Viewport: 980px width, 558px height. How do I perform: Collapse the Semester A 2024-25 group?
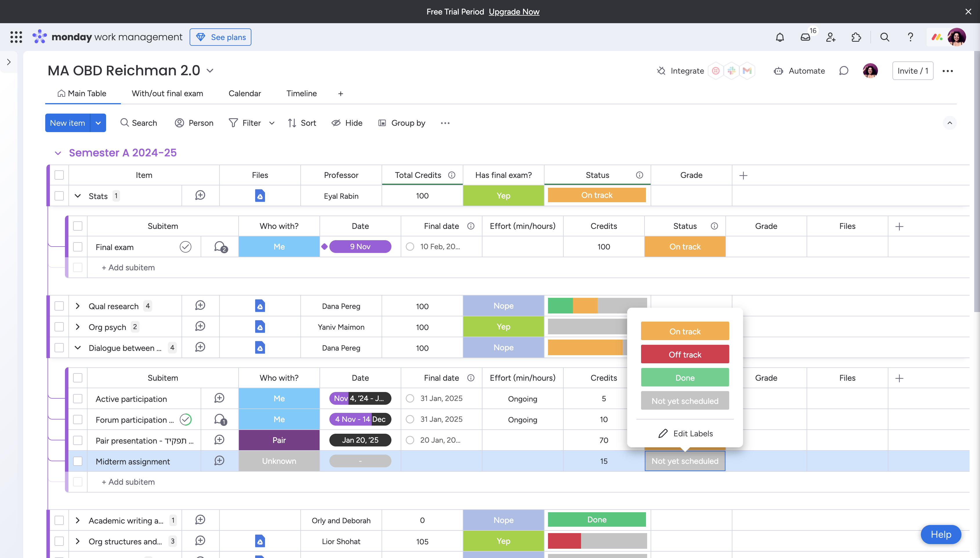58,153
